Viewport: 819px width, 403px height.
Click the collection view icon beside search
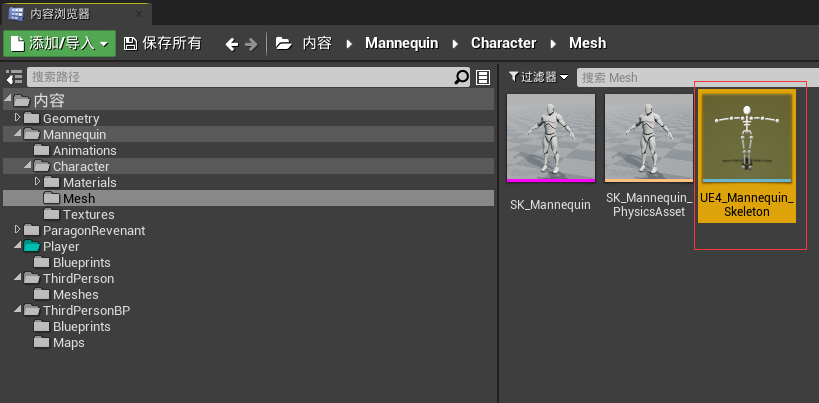click(483, 78)
